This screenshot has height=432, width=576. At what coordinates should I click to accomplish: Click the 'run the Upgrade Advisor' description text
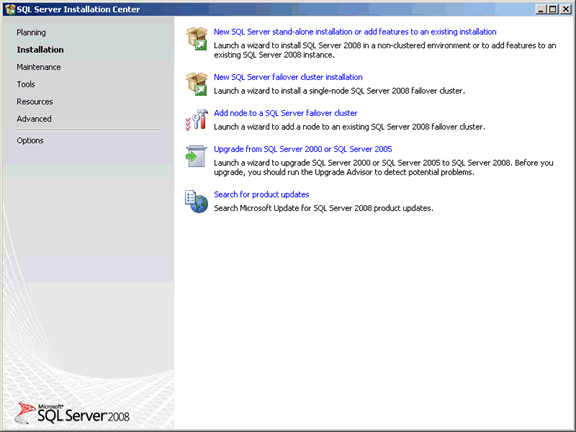point(384,168)
